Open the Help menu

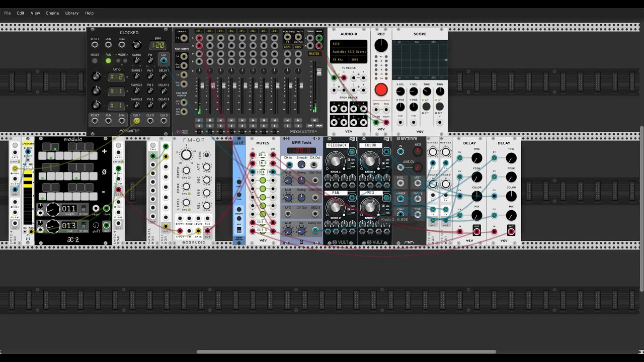pyautogui.click(x=89, y=13)
